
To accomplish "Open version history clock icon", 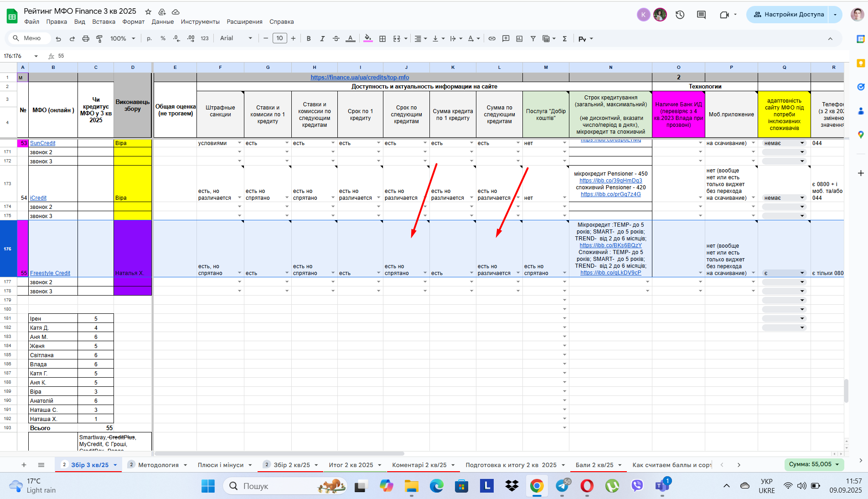I will coord(680,15).
